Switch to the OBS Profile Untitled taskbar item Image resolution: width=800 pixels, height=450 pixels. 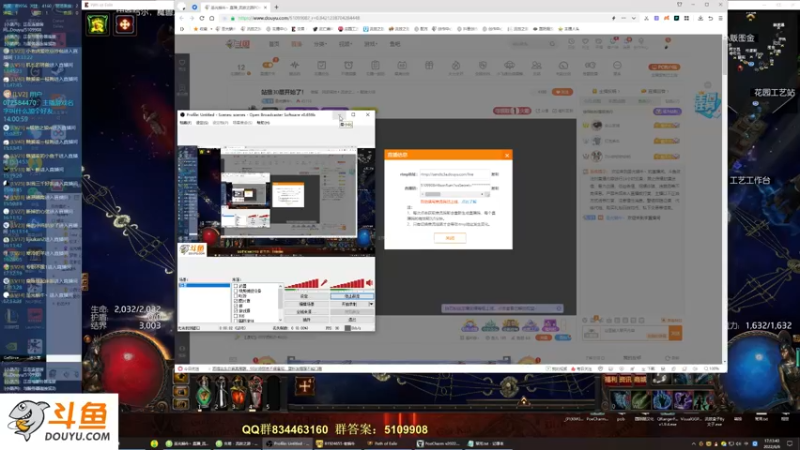point(286,444)
